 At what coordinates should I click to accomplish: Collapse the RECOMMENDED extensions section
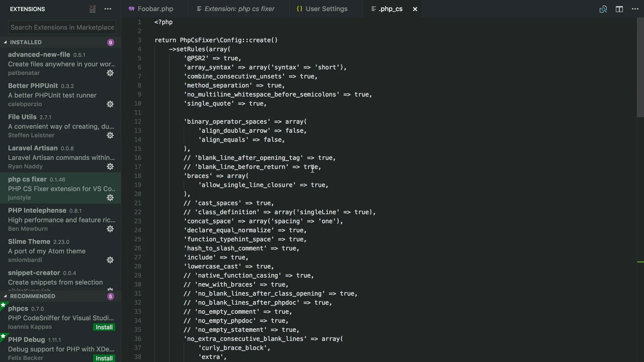pyautogui.click(x=5, y=296)
